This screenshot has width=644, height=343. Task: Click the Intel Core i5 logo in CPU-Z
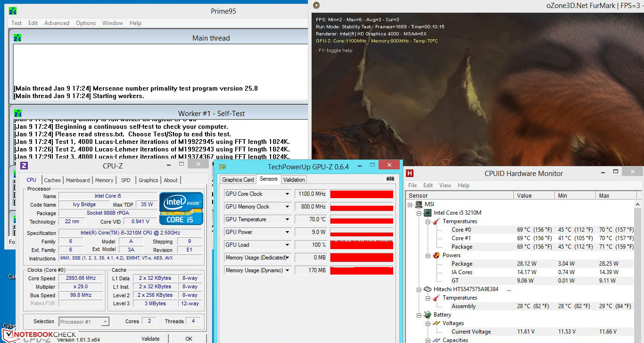181,208
